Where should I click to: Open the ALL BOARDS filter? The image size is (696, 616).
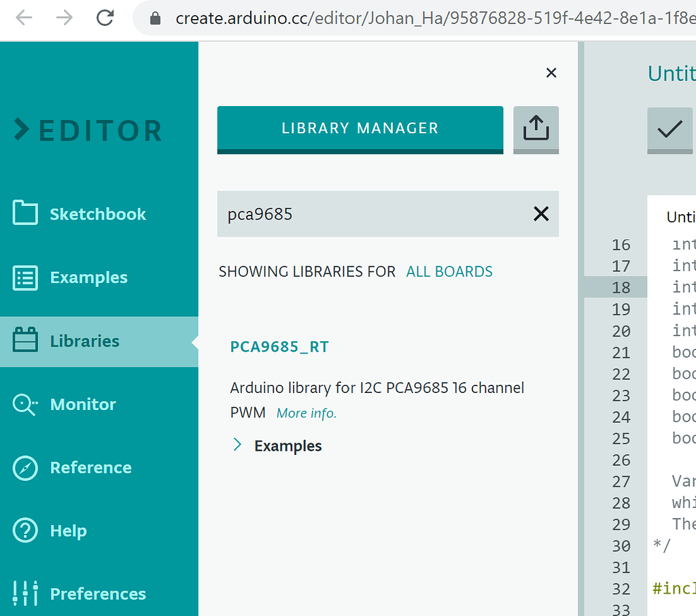point(449,271)
